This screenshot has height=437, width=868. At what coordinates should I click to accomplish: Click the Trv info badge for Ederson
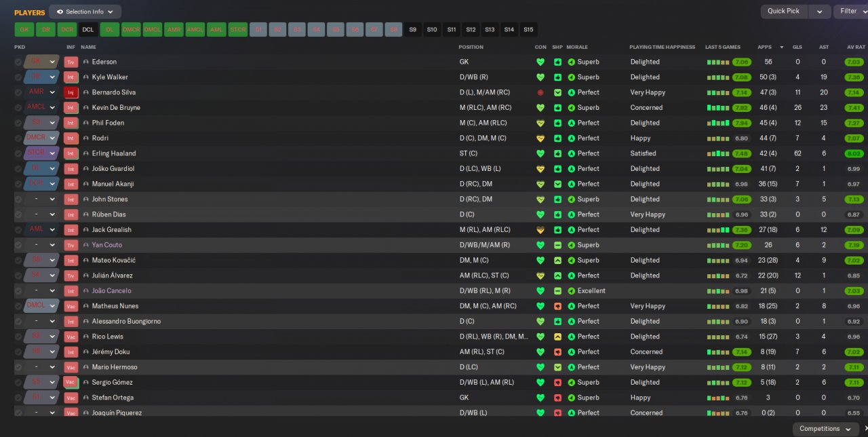71,62
